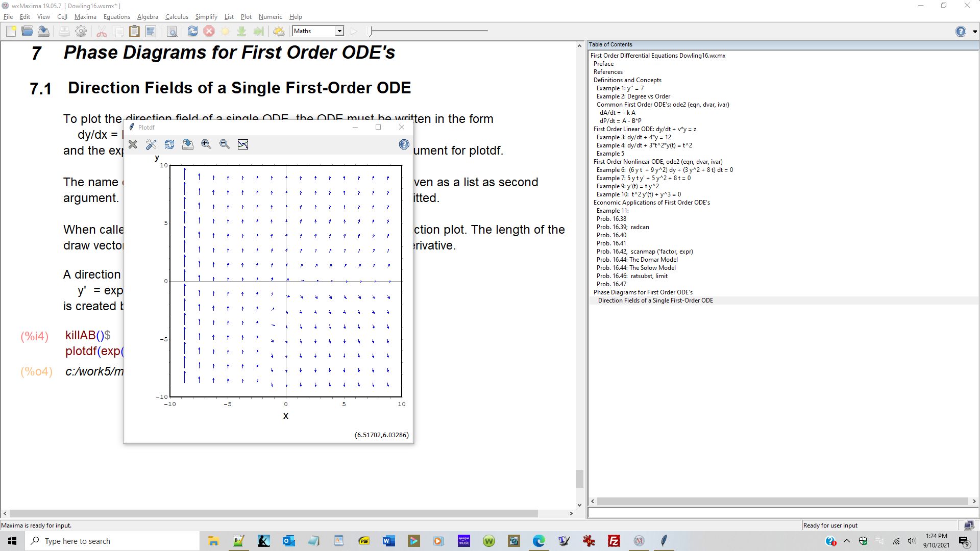The height and width of the screenshot is (551, 980).
Task: Open the Equations menu
Action: (116, 17)
